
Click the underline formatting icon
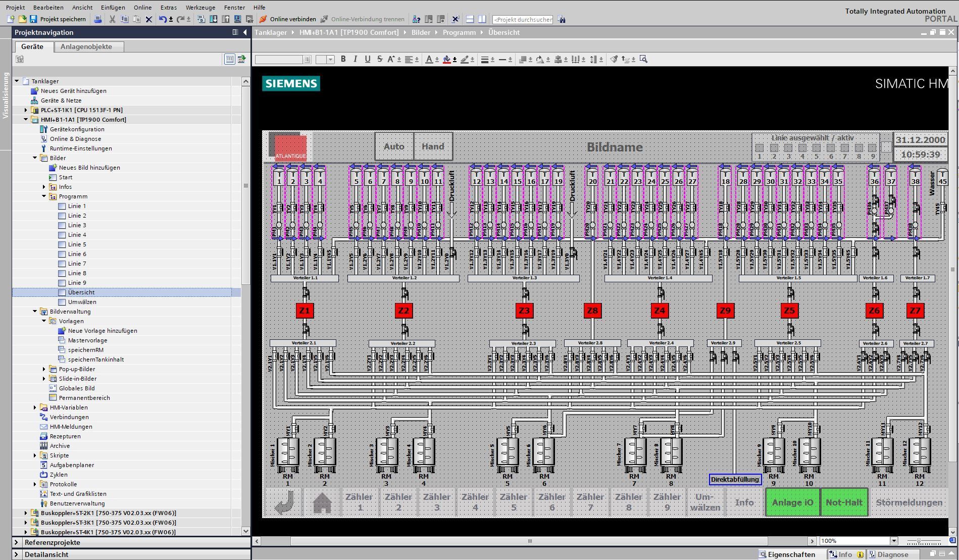pyautogui.click(x=368, y=59)
